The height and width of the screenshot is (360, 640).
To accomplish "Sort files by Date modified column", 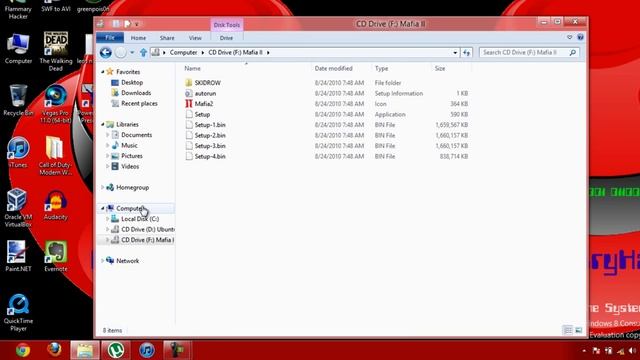I will tap(342, 69).
